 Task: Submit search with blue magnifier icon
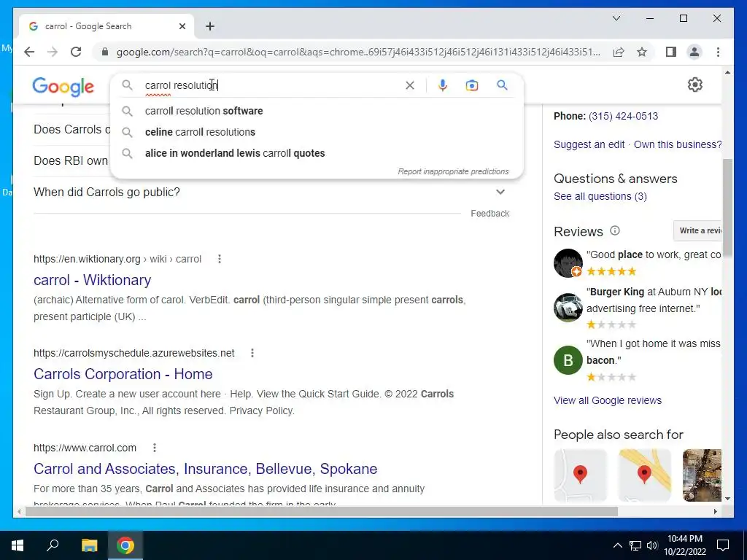click(x=502, y=85)
